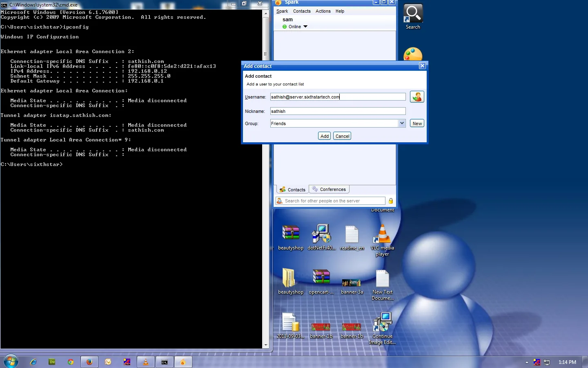Screen dimensions: 588x368
Task: Click the user search icon beside Username
Action: 417,97
